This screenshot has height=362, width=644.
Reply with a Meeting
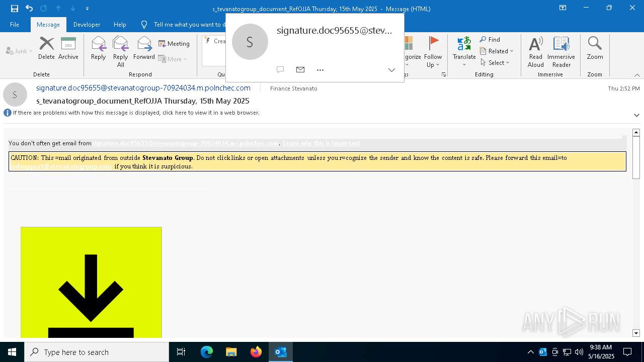tap(174, 44)
